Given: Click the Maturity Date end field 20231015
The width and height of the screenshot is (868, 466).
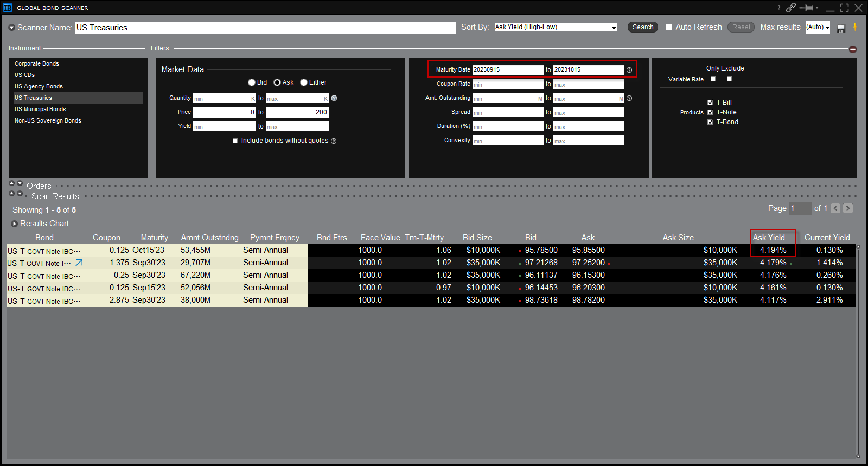Looking at the screenshot, I should (589, 69).
